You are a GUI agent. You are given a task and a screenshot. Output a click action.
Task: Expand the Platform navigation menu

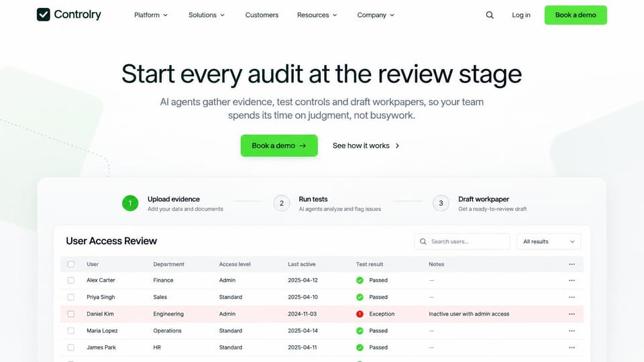(151, 15)
